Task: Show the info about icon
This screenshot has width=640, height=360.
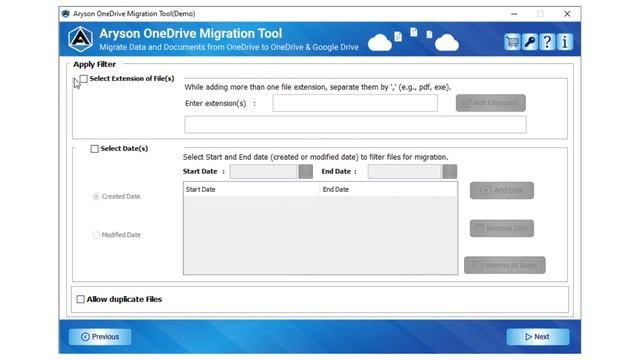Action: coord(565,42)
